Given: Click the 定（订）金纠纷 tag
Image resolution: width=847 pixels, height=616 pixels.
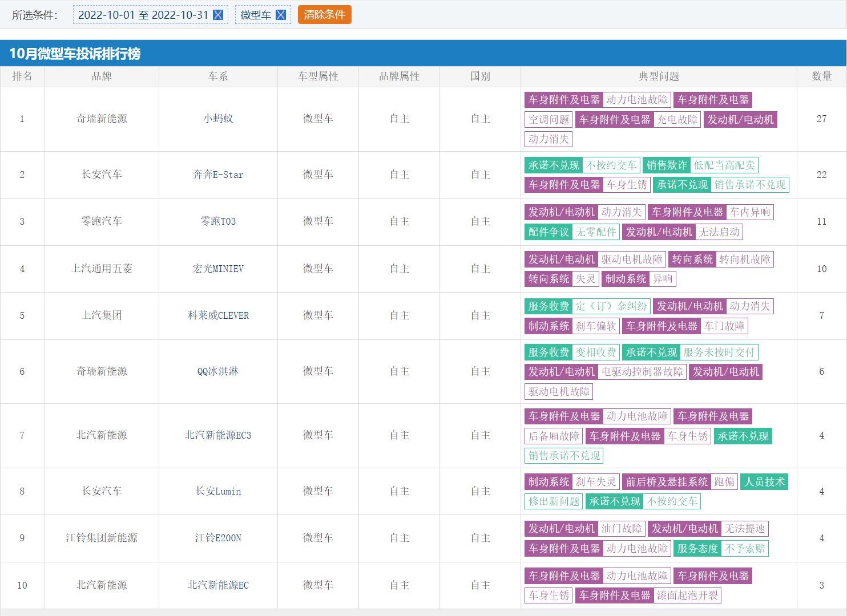Looking at the screenshot, I should [611, 306].
